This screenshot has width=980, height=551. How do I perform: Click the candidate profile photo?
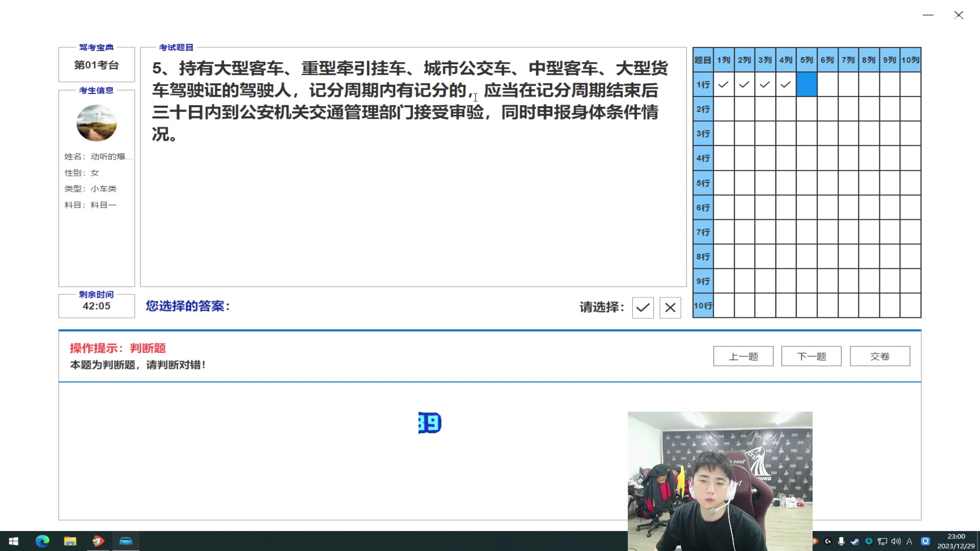click(96, 123)
